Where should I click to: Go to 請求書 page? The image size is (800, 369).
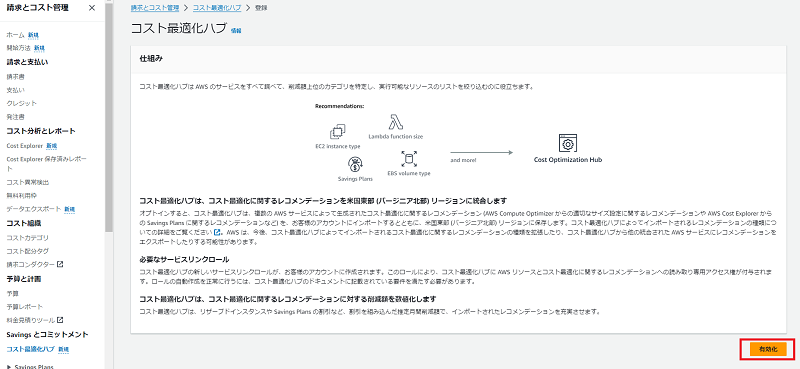click(x=15, y=77)
